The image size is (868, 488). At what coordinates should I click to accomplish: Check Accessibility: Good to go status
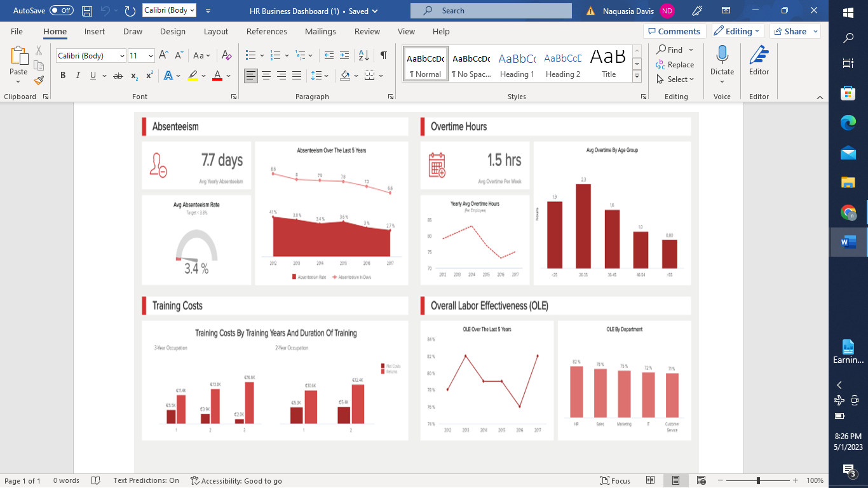236,480
